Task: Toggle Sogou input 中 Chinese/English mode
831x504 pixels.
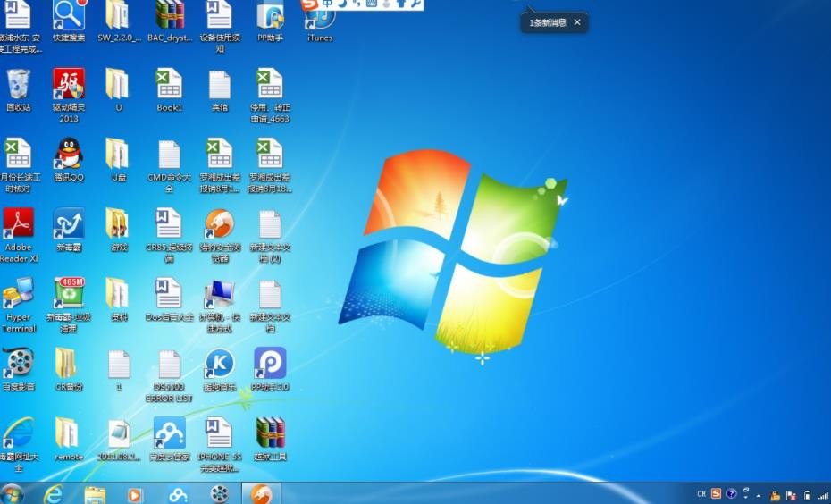Action: coord(328,4)
